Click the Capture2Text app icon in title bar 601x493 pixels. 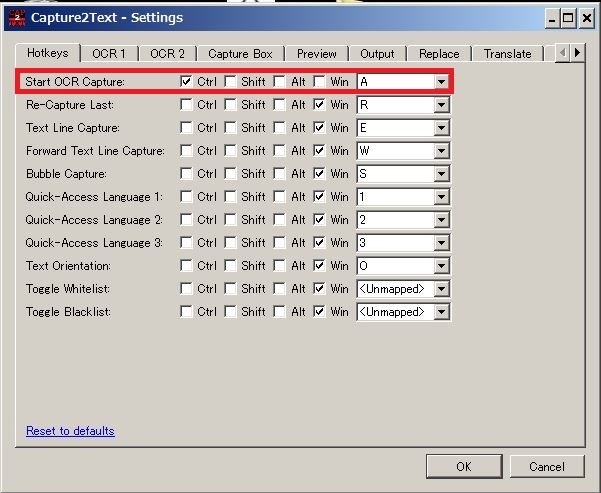point(17,18)
